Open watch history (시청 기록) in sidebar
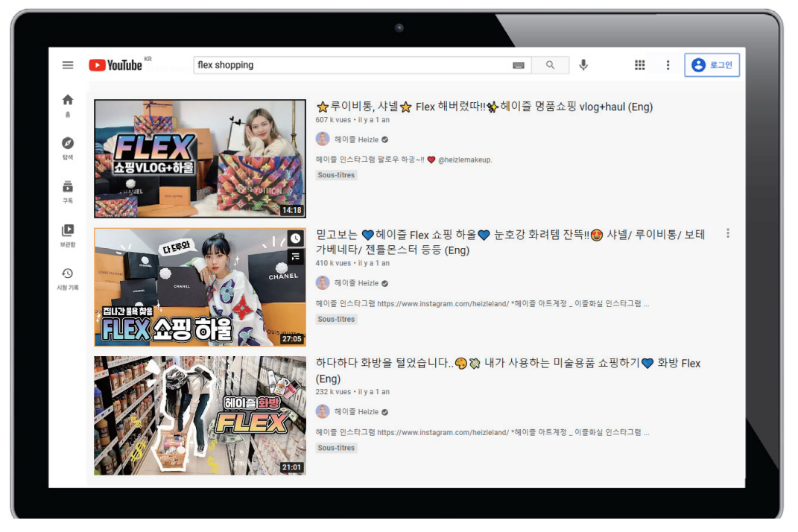 [68, 278]
